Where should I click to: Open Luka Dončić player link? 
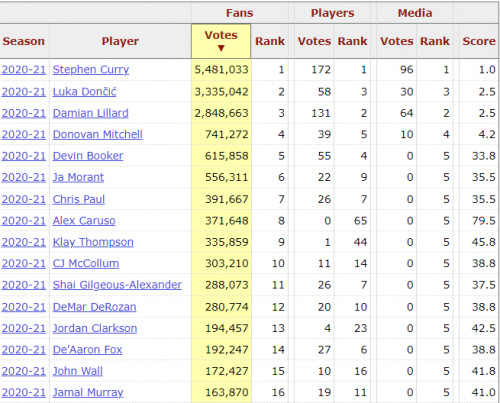pyautogui.click(x=84, y=92)
